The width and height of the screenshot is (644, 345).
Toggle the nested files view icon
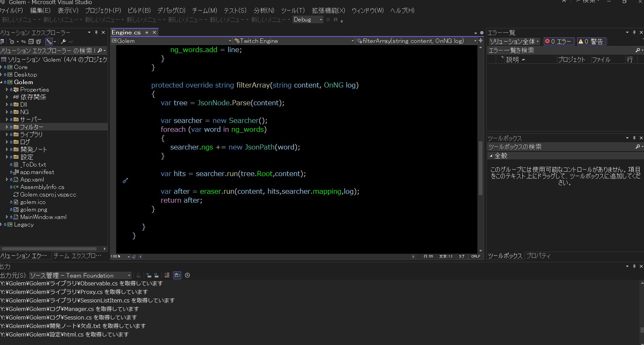[x=49, y=42]
